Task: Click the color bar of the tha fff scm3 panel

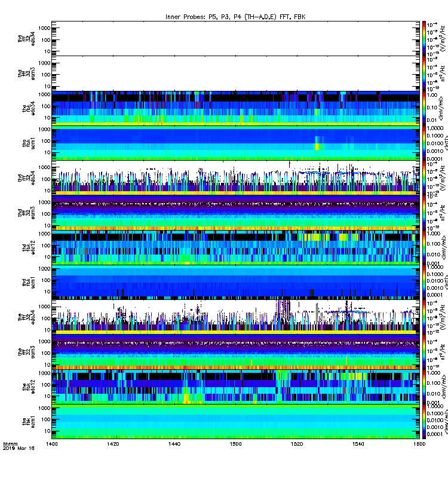Action: (424, 73)
